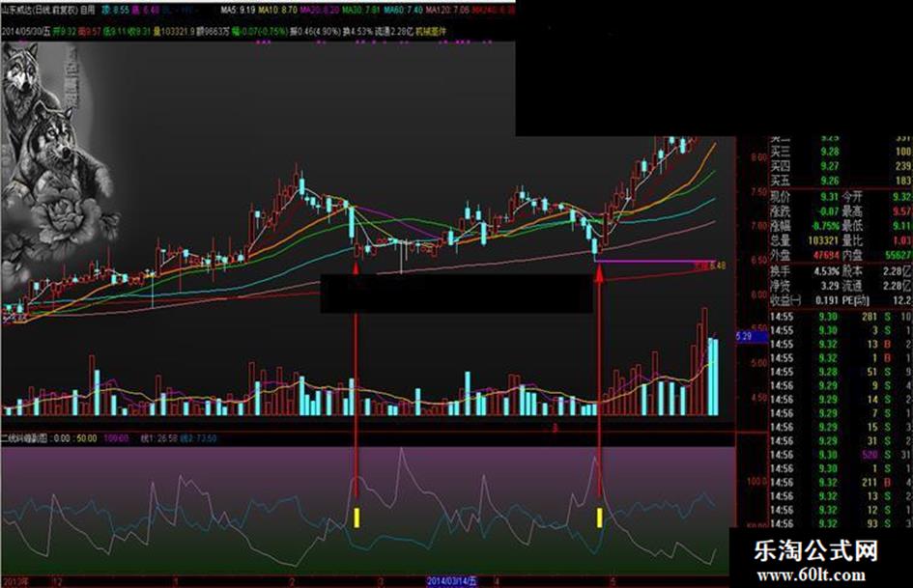Click the 14:55 tick row with volume 281
The height and width of the screenshot is (588, 913).
(841, 317)
